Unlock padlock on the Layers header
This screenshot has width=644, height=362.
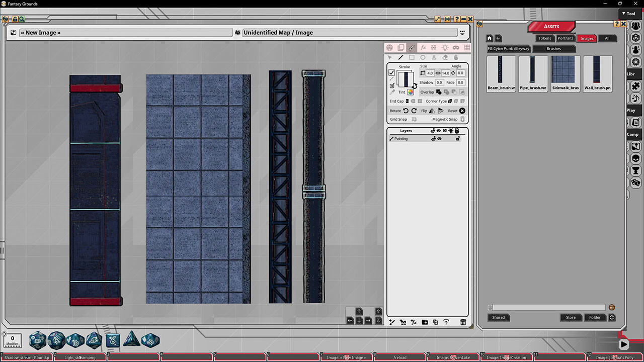457,130
